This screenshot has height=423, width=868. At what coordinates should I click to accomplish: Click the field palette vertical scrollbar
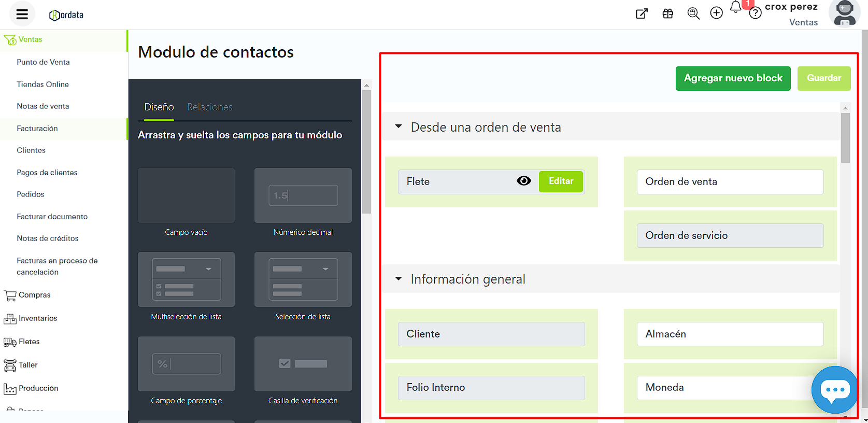[366, 151]
